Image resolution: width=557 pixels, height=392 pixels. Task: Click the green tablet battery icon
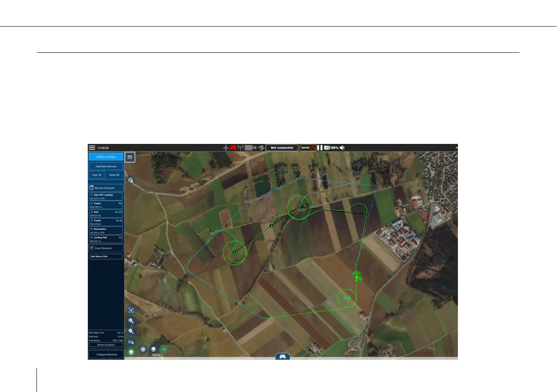pyautogui.click(x=327, y=148)
